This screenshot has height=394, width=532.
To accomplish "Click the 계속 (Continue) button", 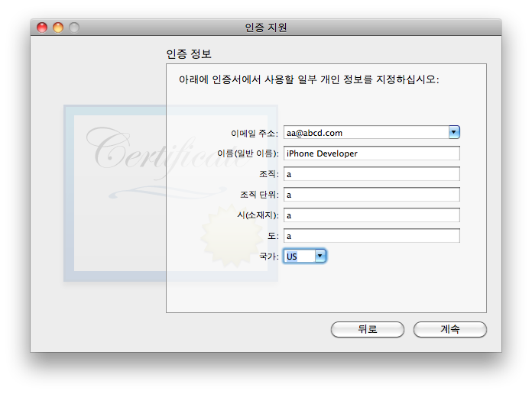I will (450, 329).
